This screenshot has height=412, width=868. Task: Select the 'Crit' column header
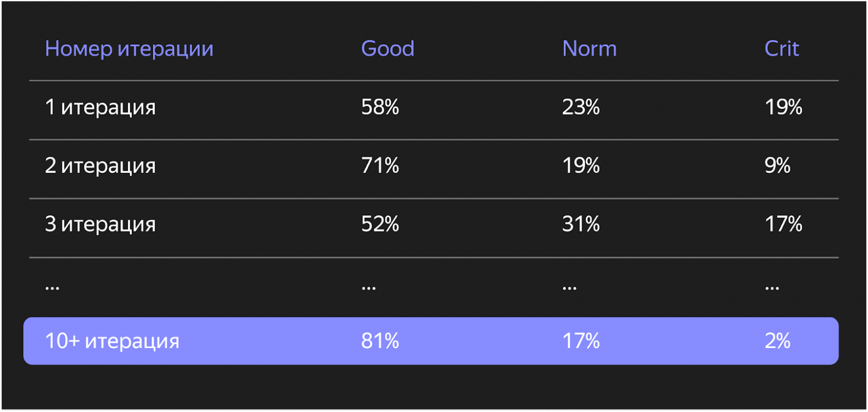781,49
